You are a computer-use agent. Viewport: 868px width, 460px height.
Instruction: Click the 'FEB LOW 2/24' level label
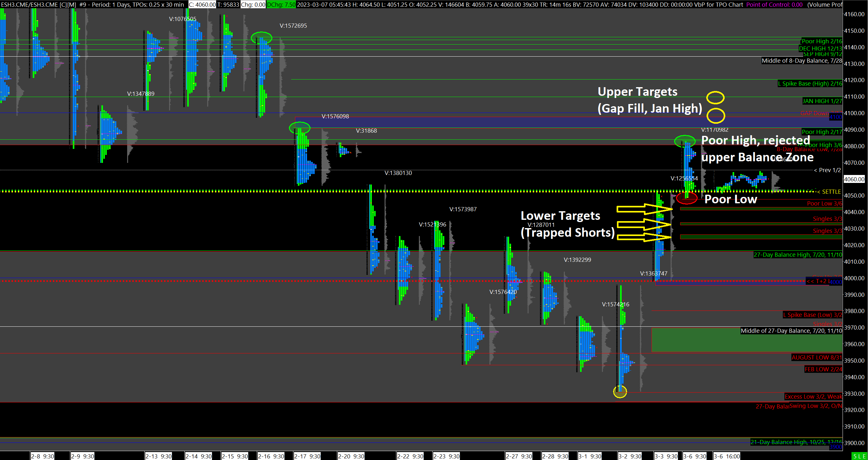pos(823,369)
